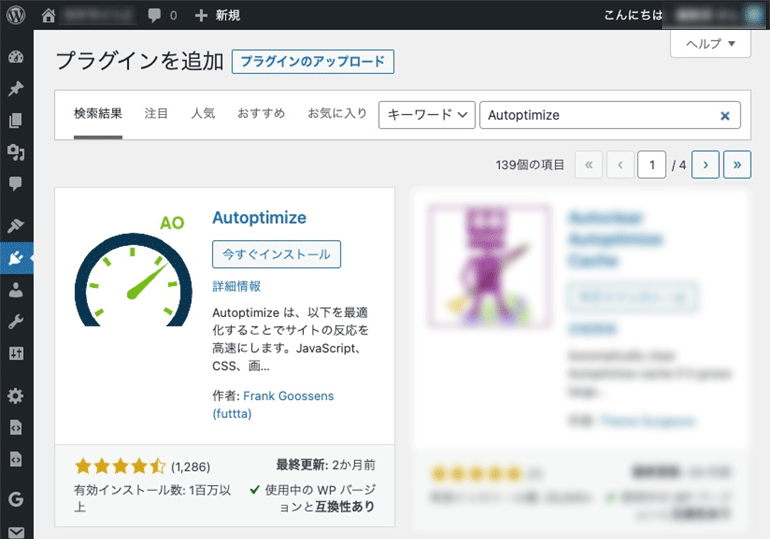Open Pages sidebar icon
The height and width of the screenshot is (539, 770).
[x=16, y=120]
